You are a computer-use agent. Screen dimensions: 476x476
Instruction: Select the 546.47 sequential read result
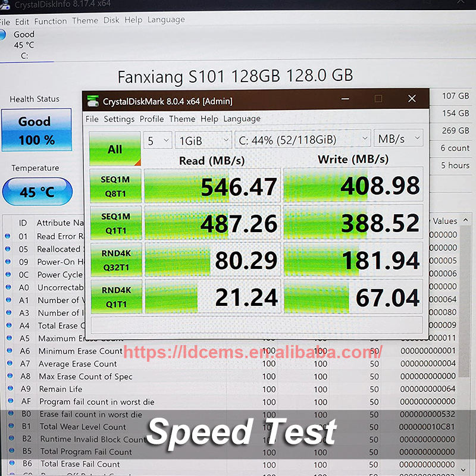[212, 186]
